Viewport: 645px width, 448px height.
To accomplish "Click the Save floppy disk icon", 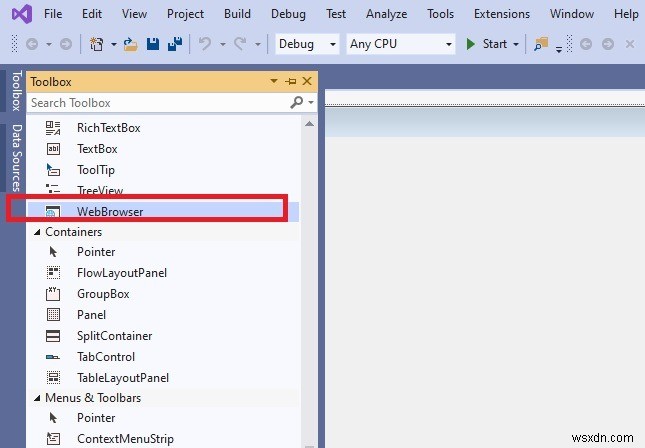I will (x=153, y=44).
